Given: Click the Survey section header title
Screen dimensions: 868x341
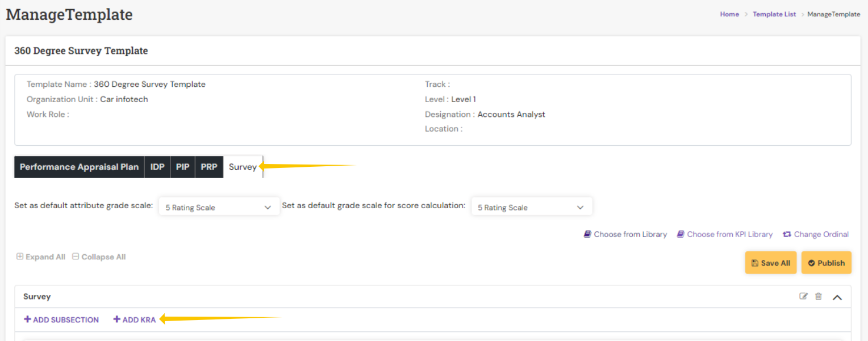Looking at the screenshot, I should point(37,297).
